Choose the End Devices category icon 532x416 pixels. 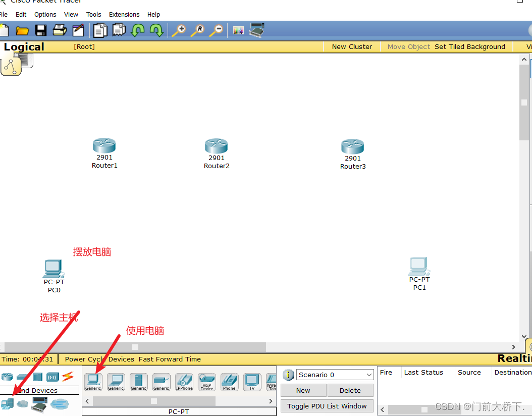7,403
